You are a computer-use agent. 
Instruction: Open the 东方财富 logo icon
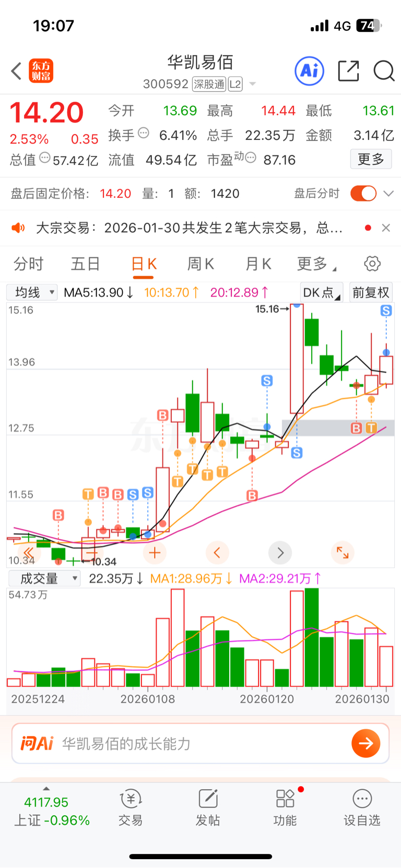coord(41,71)
